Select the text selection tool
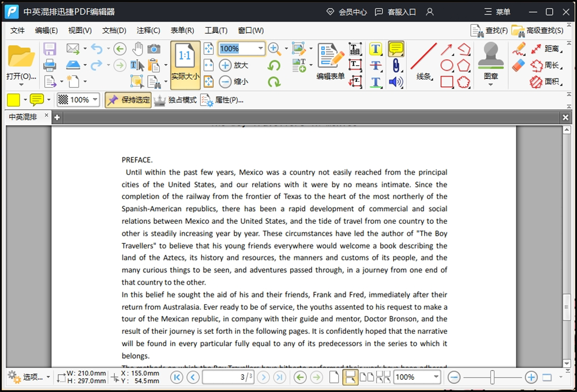This screenshot has width=577, height=392. point(137,66)
